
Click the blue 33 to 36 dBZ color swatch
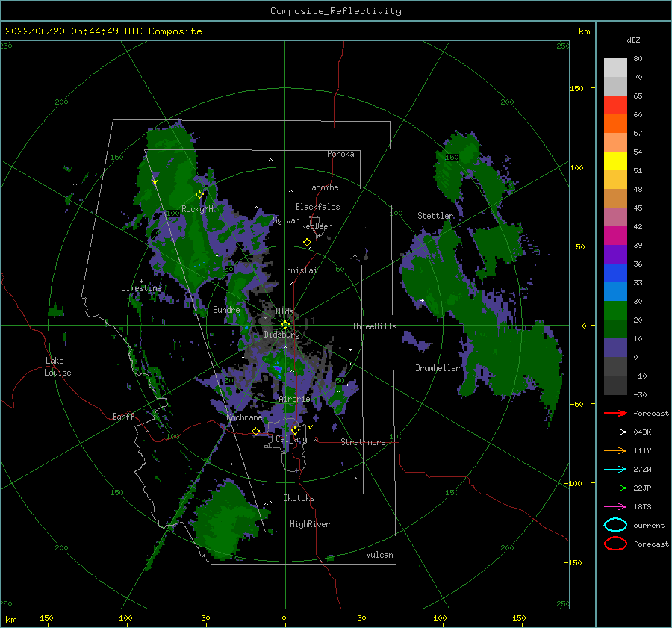pos(615,273)
